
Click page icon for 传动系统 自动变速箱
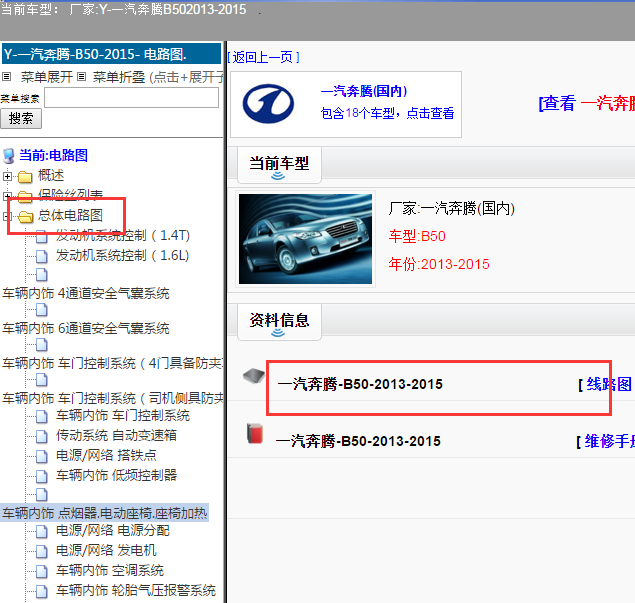[x=42, y=436]
